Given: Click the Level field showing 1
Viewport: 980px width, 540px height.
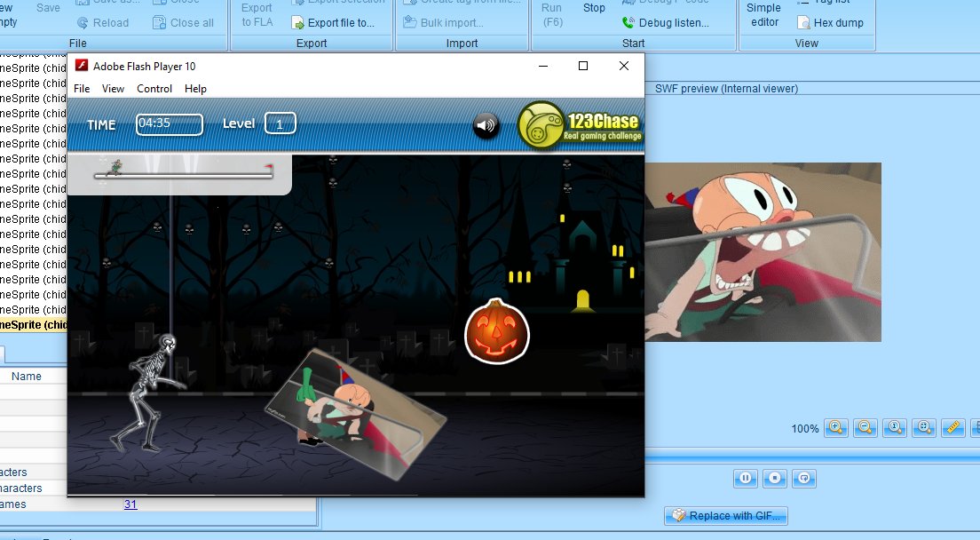Looking at the screenshot, I should point(280,123).
